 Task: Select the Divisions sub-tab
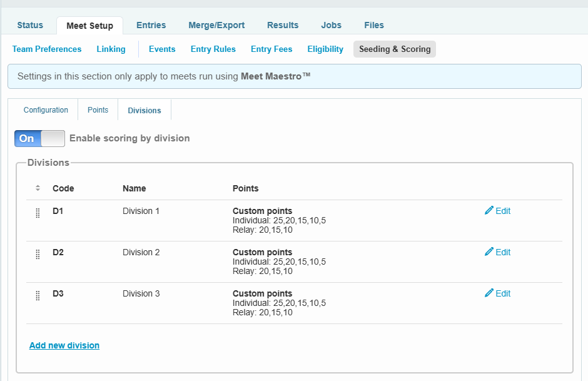[x=144, y=111]
